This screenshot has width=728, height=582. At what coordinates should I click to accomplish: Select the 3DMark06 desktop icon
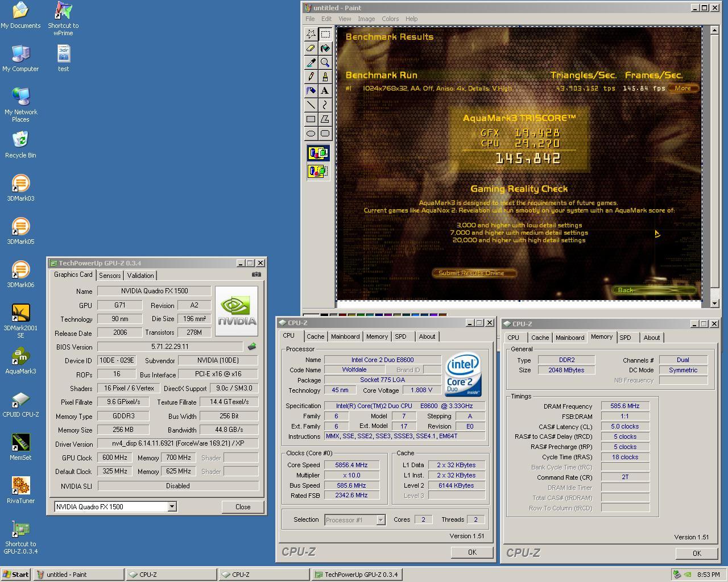(x=20, y=275)
